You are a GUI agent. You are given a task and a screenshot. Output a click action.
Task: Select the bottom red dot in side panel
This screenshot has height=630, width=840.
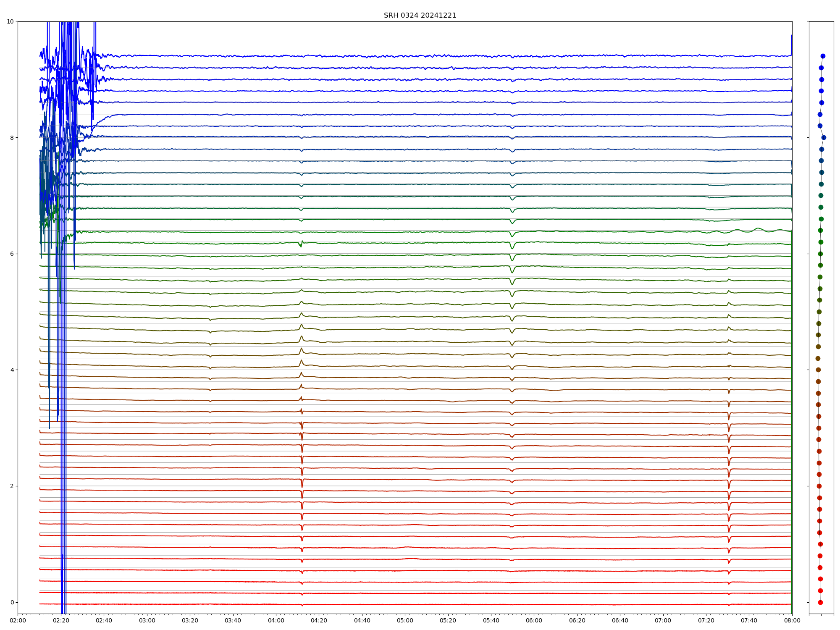pyautogui.click(x=820, y=602)
